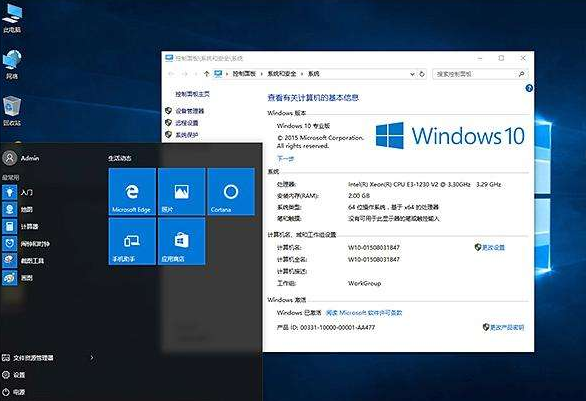Open the 此电脑 (This PC) desktop icon
The height and width of the screenshot is (401, 586).
[12, 17]
